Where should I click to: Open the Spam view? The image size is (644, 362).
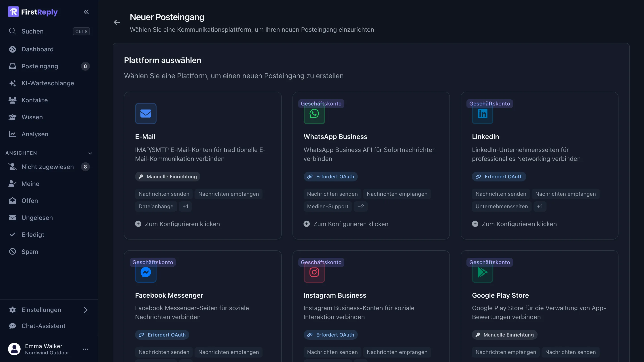[x=49, y=252]
